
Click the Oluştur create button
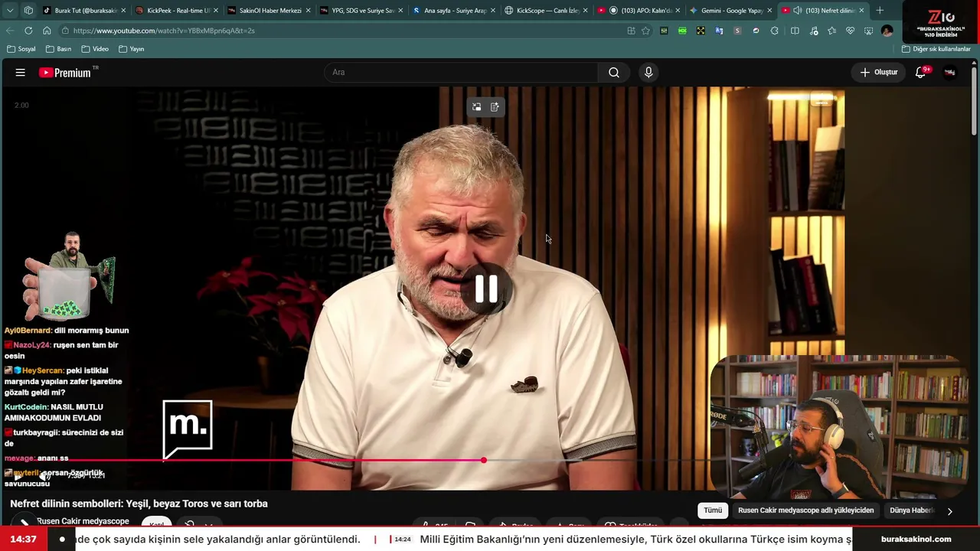(x=878, y=73)
